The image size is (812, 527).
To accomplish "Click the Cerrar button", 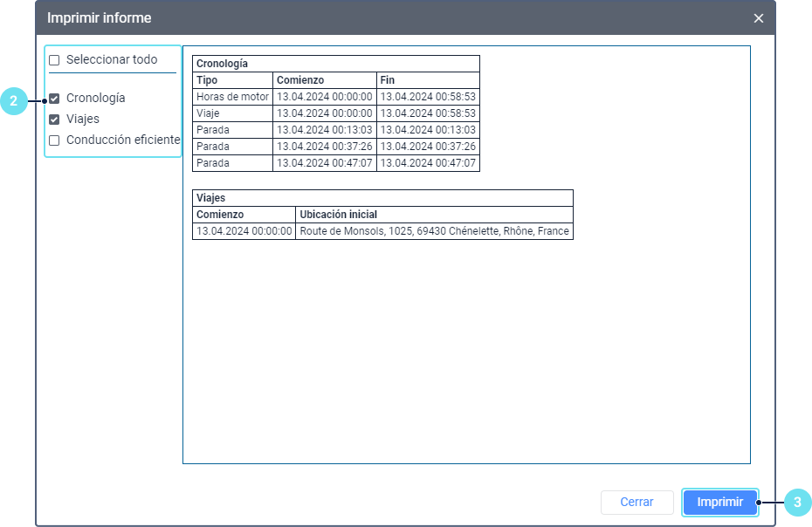I will point(637,503).
